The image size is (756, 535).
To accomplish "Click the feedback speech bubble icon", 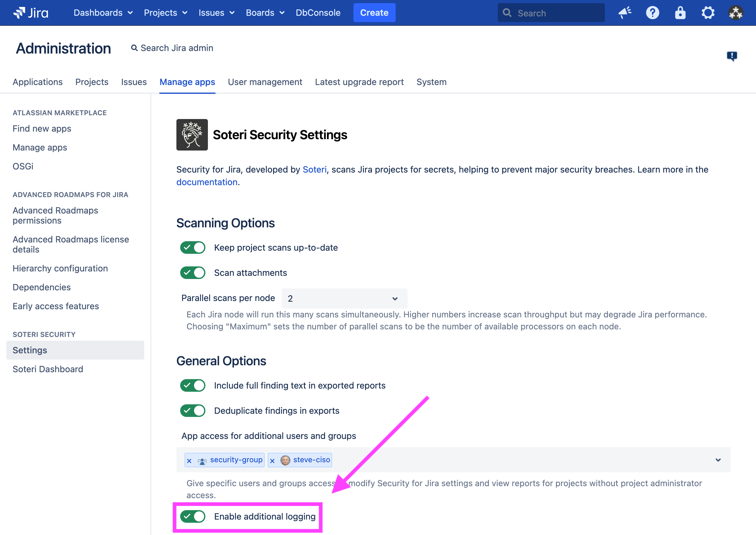I will pyautogui.click(x=732, y=56).
